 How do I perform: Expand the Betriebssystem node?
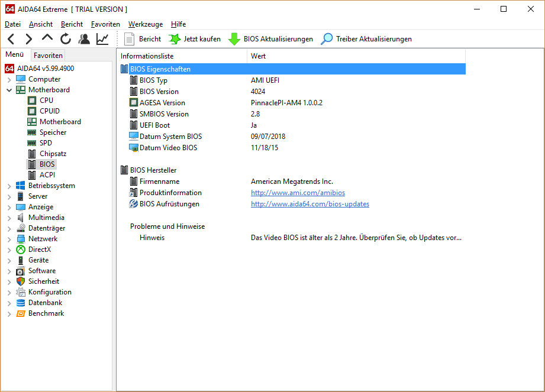pos(9,186)
